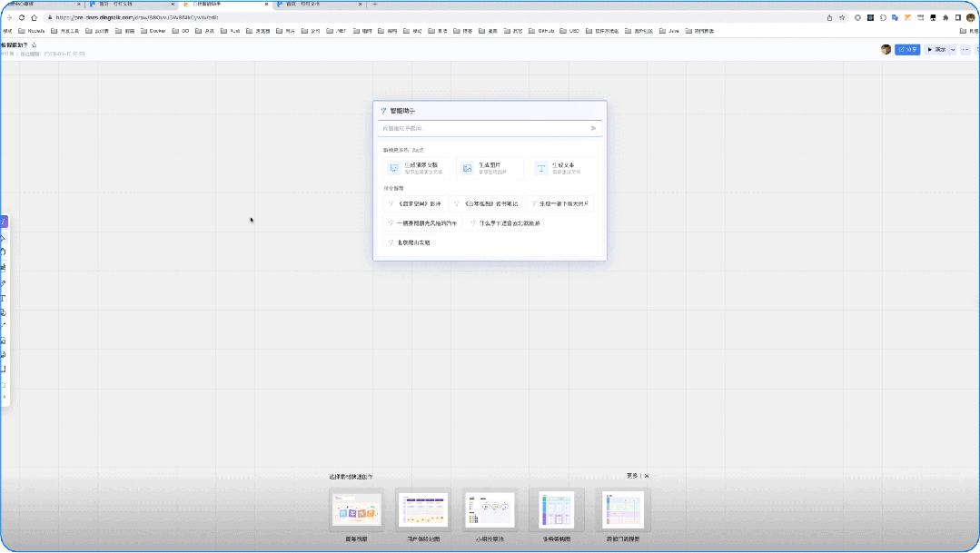Select the Text tool (T icon)

coord(4,297)
